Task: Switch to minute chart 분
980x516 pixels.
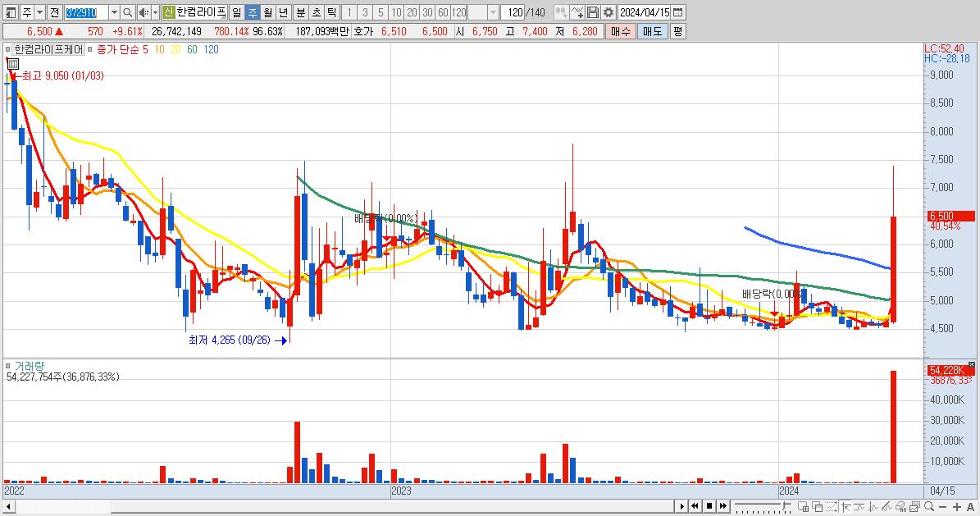Action: [301, 12]
